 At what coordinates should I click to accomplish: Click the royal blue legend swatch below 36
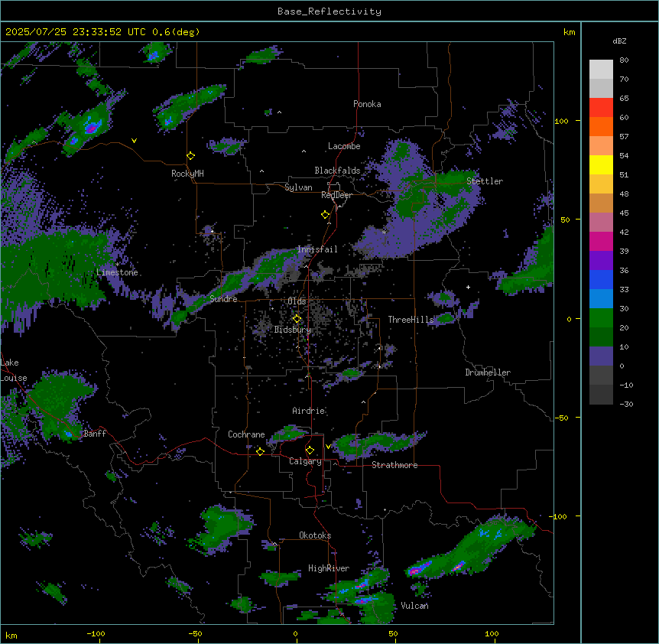pyautogui.click(x=601, y=279)
